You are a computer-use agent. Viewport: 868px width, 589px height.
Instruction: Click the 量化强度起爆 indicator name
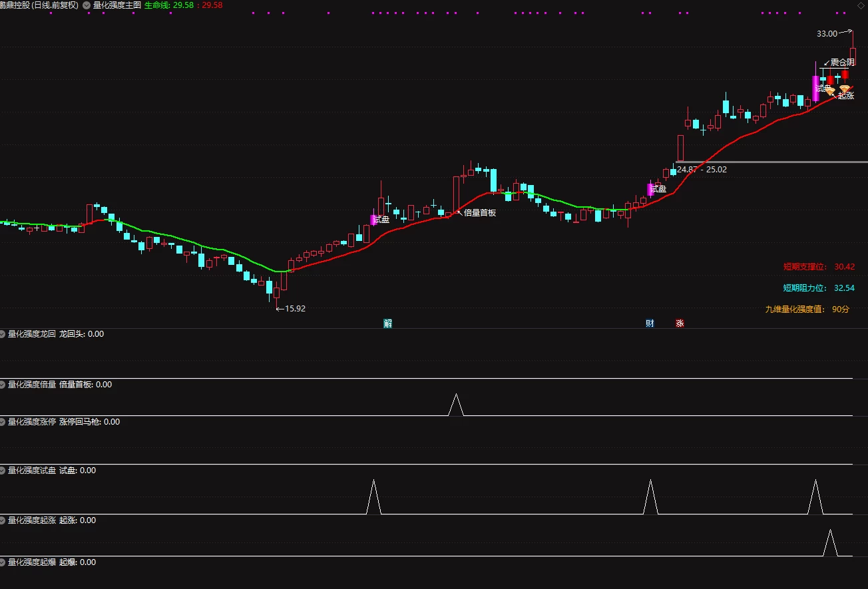(x=32, y=562)
